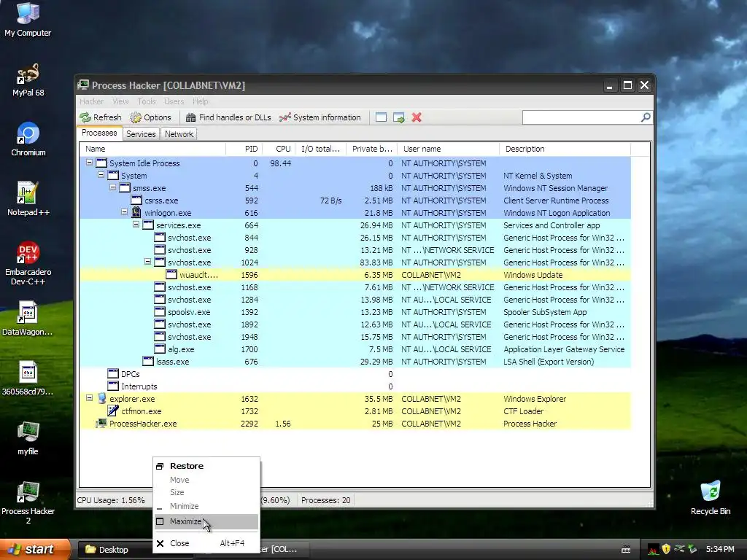Open the Help menu
The width and height of the screenshot is (747, 560).
click(200, 101)
